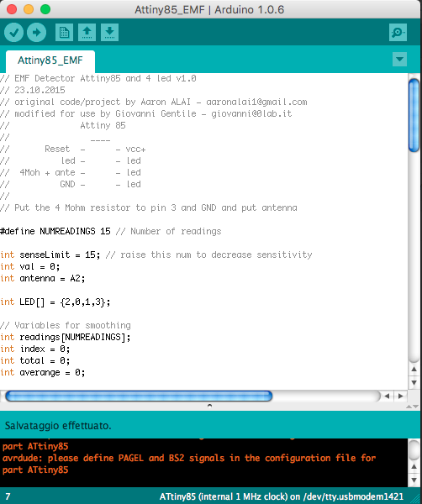
Task: Select the Attiny85_EMF tab
Action: pyautogui.click(x=50, y=60)
